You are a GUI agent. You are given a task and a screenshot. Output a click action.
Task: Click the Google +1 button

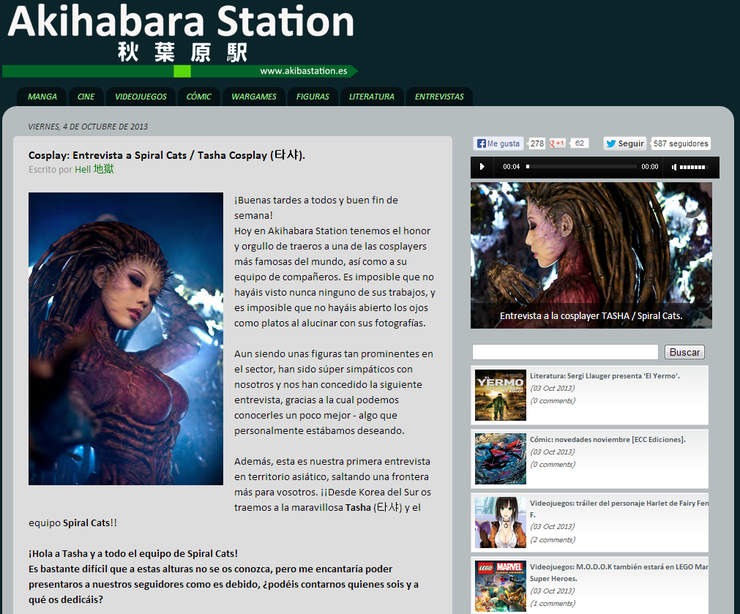pos(557,143)
